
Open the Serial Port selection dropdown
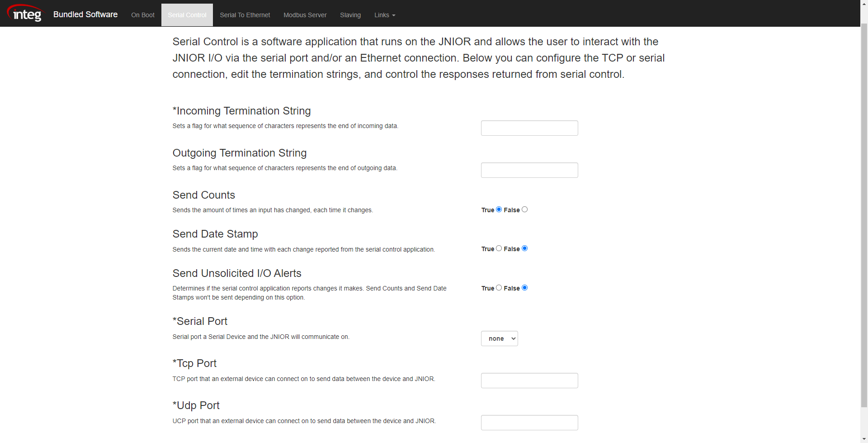click(x=499, y=338)
